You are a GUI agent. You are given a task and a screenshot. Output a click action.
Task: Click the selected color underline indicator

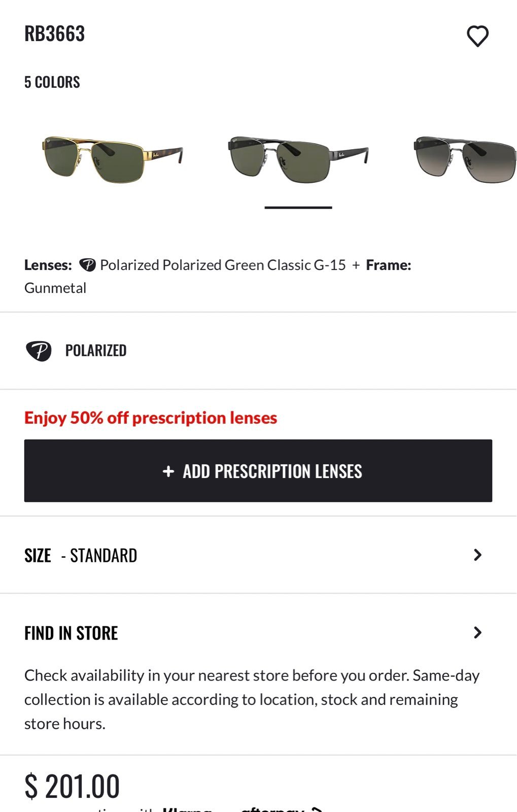pos(298,208)
